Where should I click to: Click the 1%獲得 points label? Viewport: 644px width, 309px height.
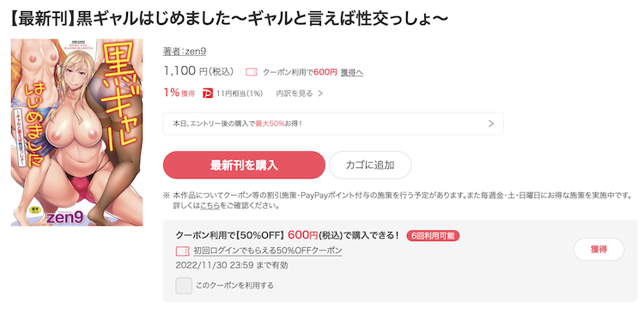point(179,94)
